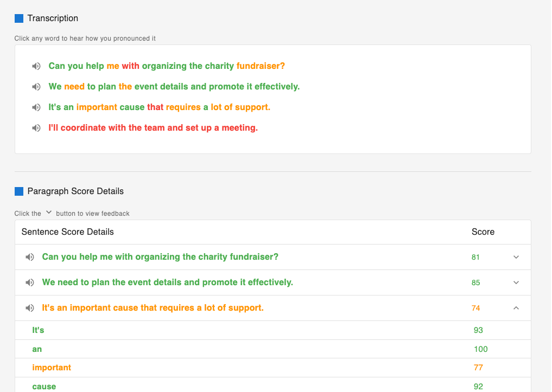Viewport: 552px width, 392px height.
Task: Play audio for 'We need to plan' transcription line
Action: coord(36,87)
